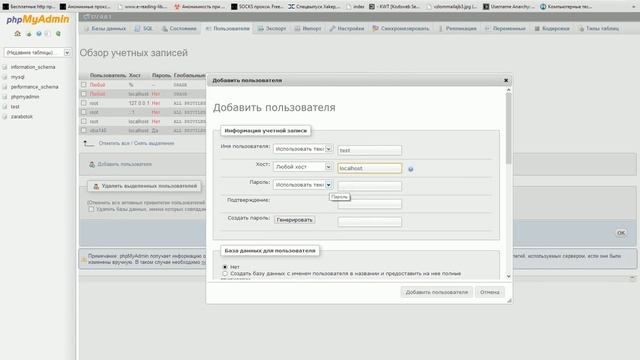The height and width of the screenshot is (360, 640).
Task: Click the Генерировать button
Action: (294, 220)
